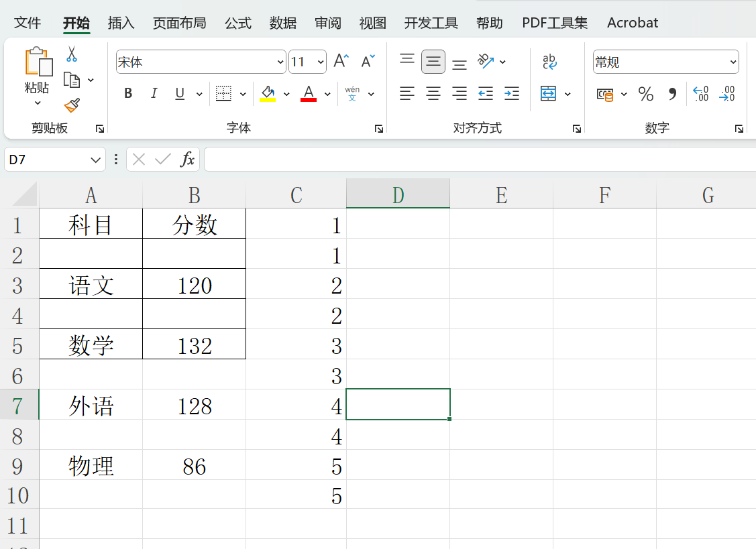The image size is (756, 549).
Task: Open font size dropdown
Action: [321, 62]
